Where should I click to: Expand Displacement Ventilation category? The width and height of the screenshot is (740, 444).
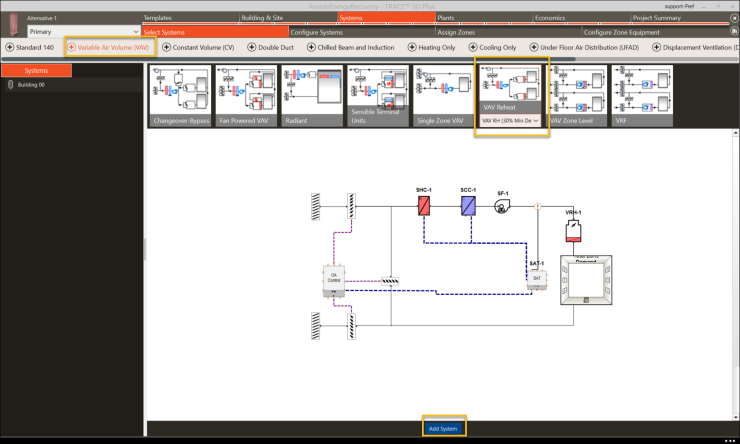click(x=696, y=48)
